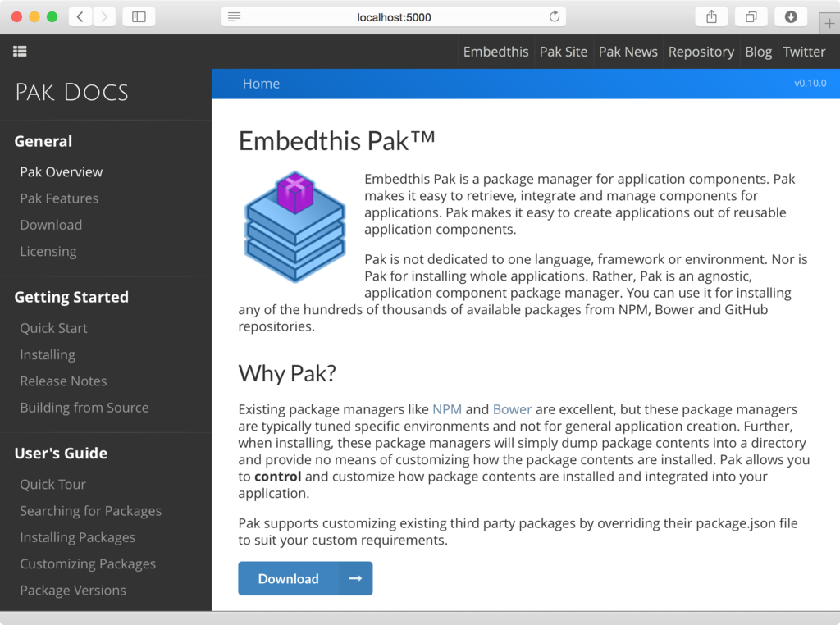Click the Pak package cube logo
Image resolution: width=840 pixels, height=625 pixels.
click(x=294, y=226)
